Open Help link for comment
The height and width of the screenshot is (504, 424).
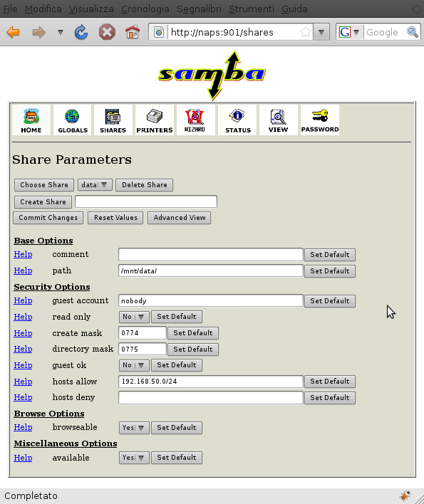23,254
